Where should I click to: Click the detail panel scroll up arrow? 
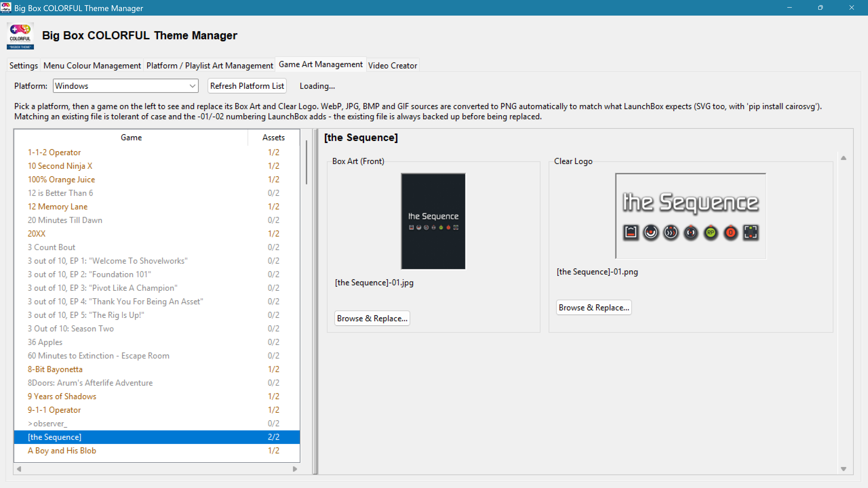[843, 158]
